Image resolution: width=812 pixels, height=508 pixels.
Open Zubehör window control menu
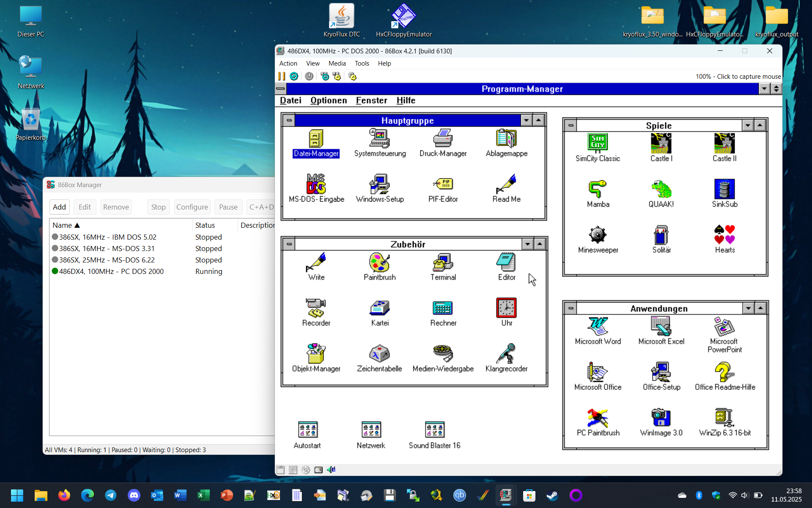(289, 244)
